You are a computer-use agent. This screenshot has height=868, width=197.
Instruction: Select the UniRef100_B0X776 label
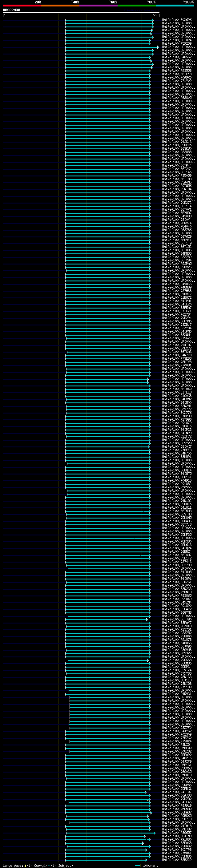pos(176,413)
